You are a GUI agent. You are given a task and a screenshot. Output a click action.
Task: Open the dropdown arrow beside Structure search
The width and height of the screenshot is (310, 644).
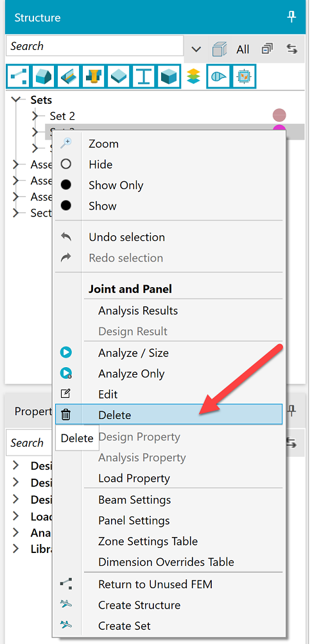coord(196,49)
